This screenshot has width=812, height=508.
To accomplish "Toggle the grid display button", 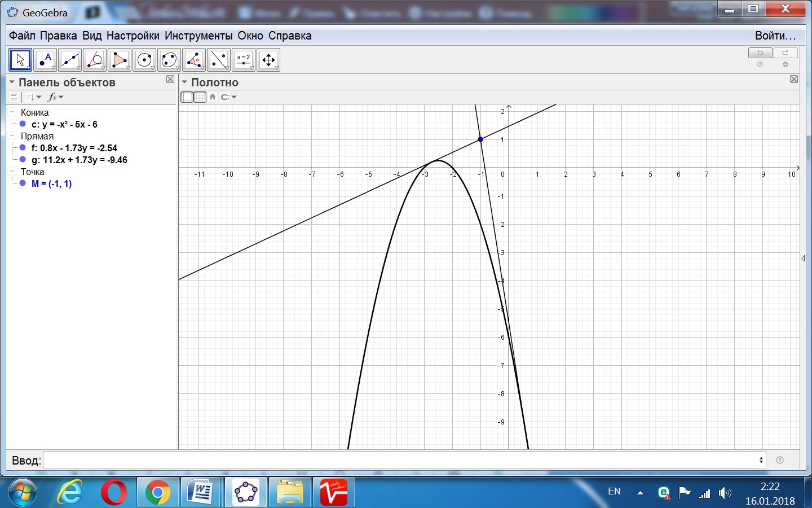I will (x=200, y=97).
